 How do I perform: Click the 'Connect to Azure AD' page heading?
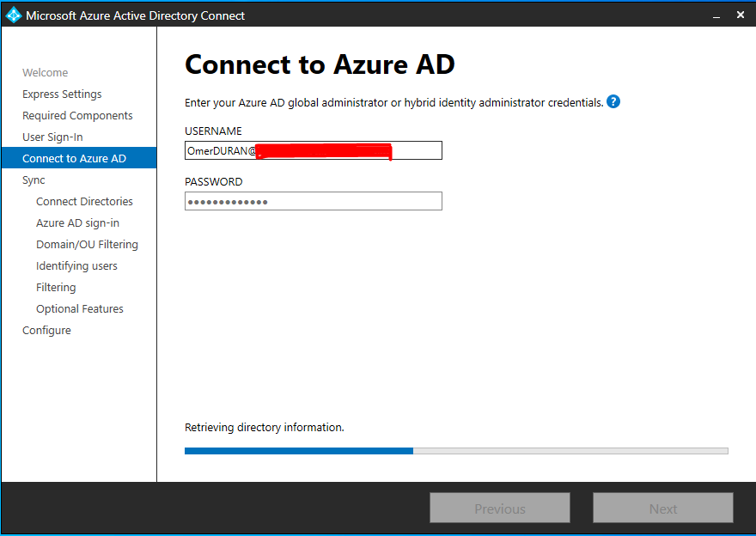[x=320, y=64]
